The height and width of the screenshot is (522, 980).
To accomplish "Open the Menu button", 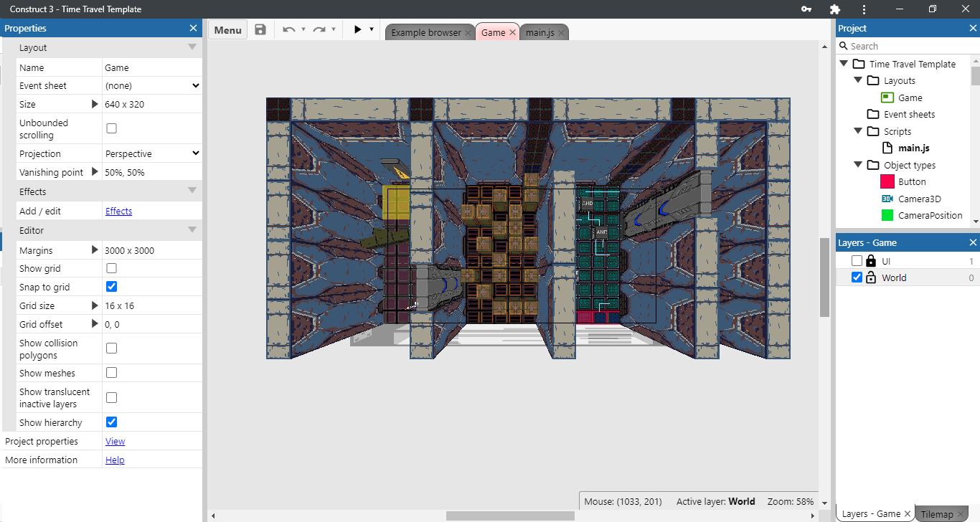I will 228,30.
